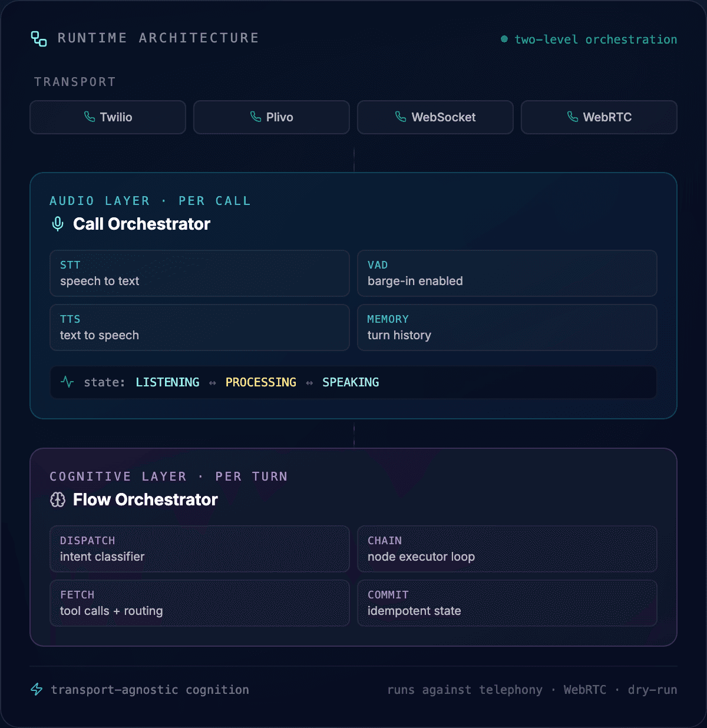Click the RUNTIME ARCHITECTURE title
The height and width of the screenshot is (728, 707).
[158, 38]
